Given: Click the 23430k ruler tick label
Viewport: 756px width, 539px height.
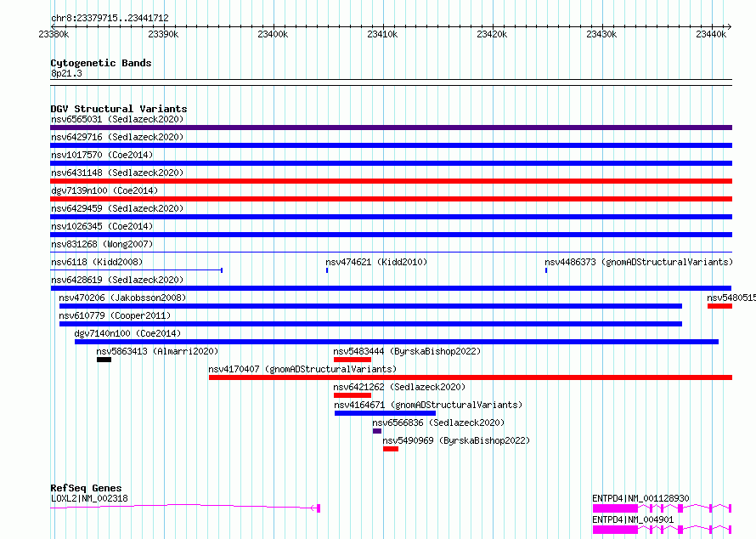Looking at the screenshot, I should [x=601, y=34].
